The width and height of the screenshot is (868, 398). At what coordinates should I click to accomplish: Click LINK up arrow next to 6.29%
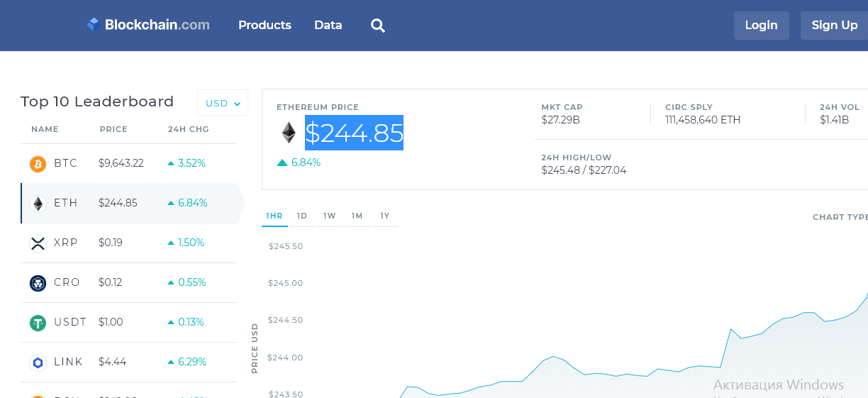point(171,362)
